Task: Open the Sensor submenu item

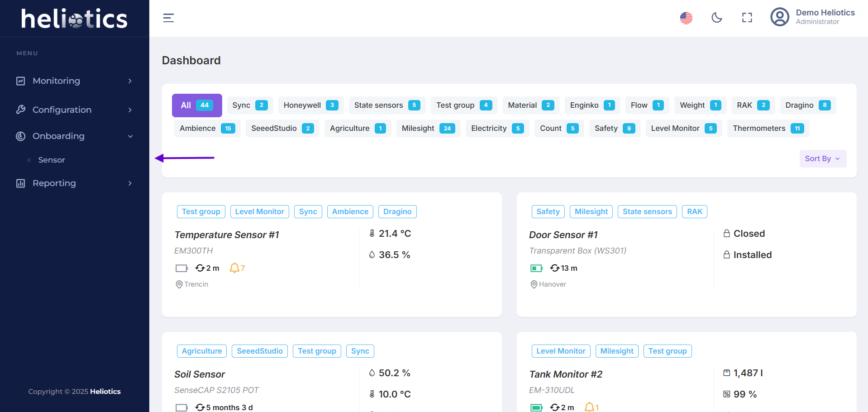Action: (52, 160)
